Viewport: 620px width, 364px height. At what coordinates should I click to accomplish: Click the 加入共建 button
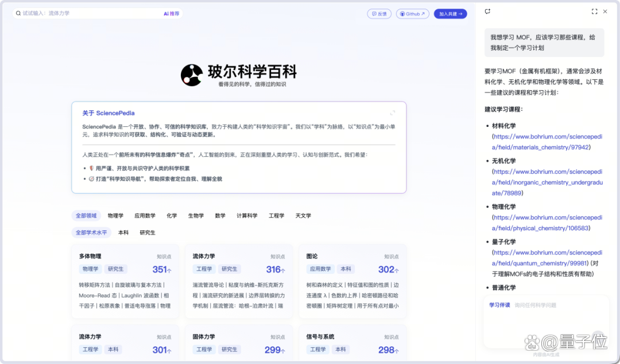point(451,14)
